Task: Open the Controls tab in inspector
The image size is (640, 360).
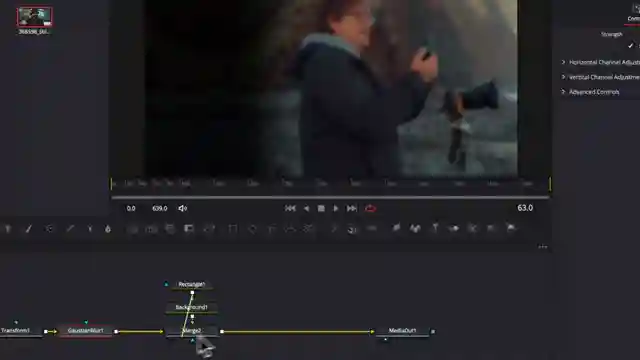Action: [x=633, y=19]
